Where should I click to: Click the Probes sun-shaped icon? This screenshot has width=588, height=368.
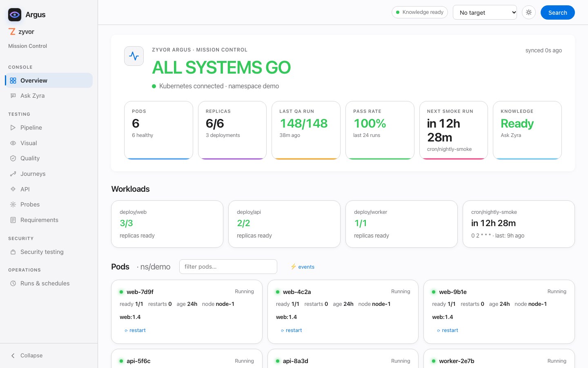[x=13, y=204]
